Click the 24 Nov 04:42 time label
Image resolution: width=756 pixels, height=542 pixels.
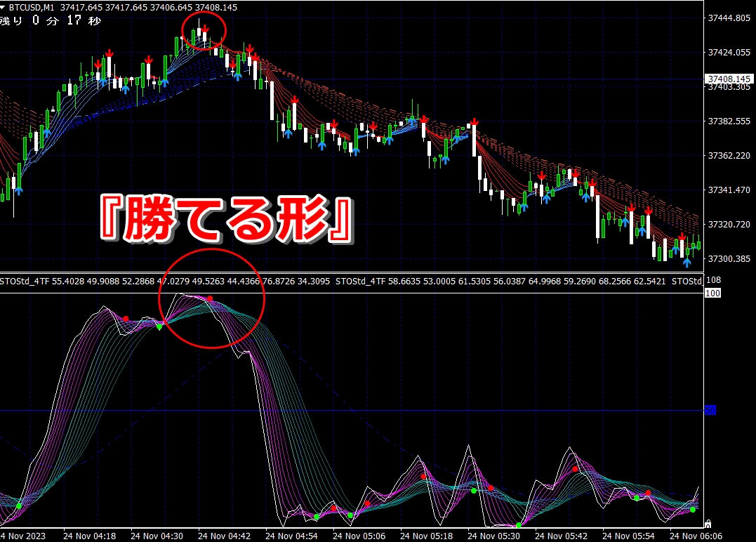224,536
